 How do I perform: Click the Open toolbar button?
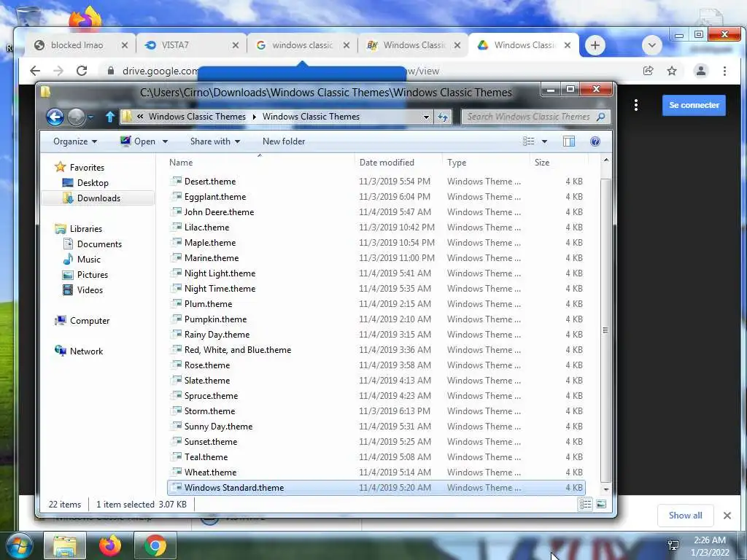click(x=138, y=141)
